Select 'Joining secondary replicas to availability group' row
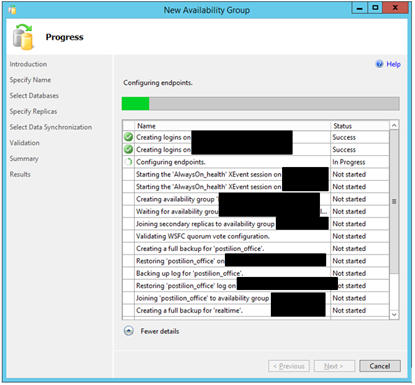 [256, 224]
